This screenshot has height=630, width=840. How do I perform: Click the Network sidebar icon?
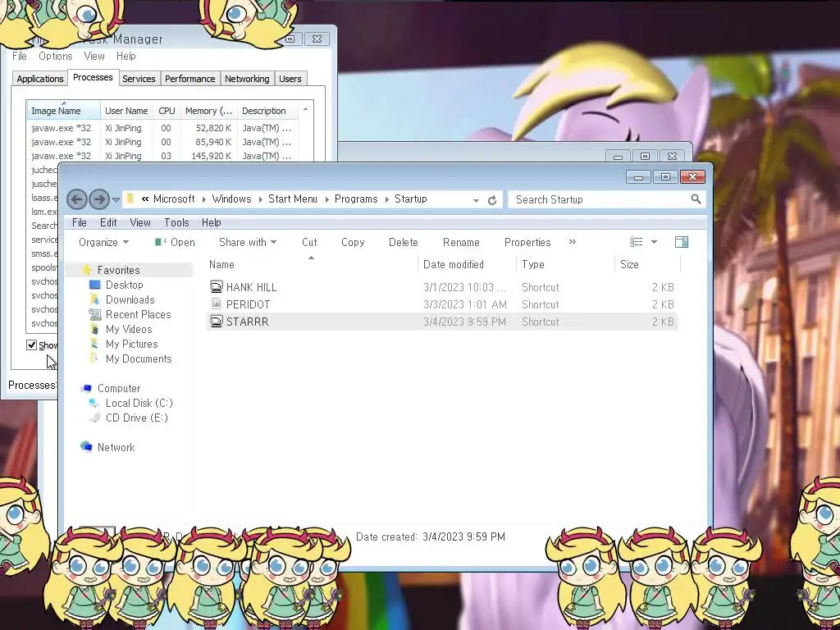coord(86,447)
